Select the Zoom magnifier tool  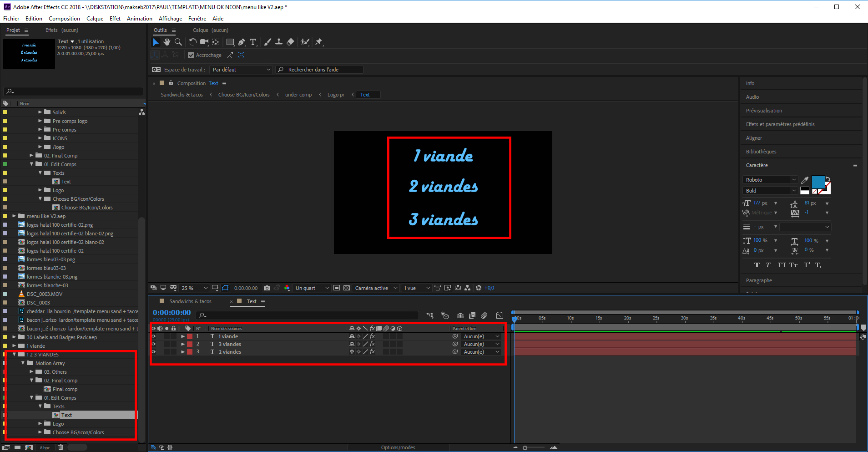tap(178, 42)
